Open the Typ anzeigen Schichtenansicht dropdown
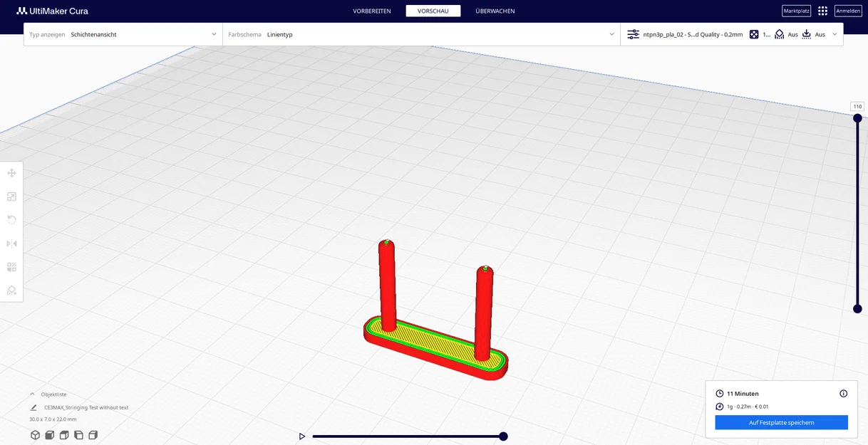This screenshot has width=868, height=445. (123, 34)
